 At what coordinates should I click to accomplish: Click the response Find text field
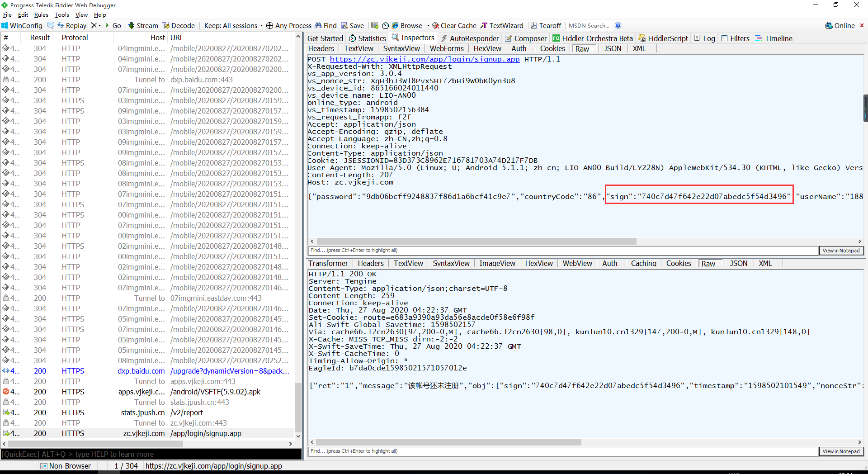point(563,451)
